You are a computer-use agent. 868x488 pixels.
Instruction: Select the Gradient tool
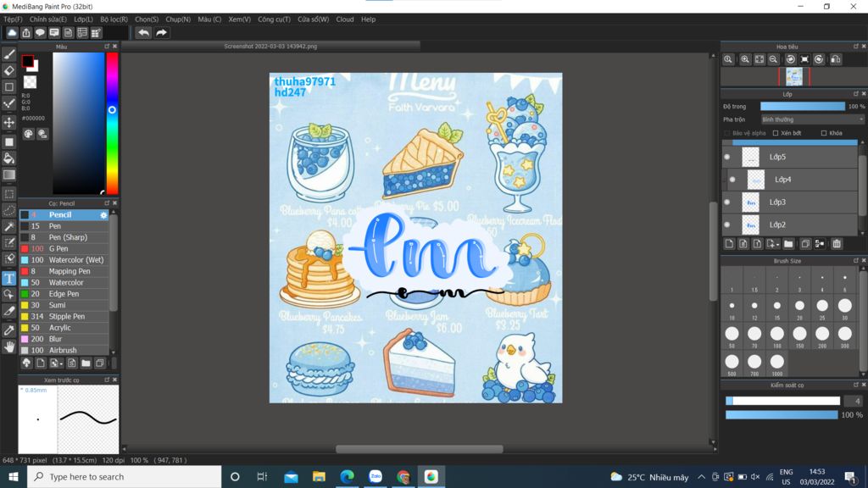point(8,175)
